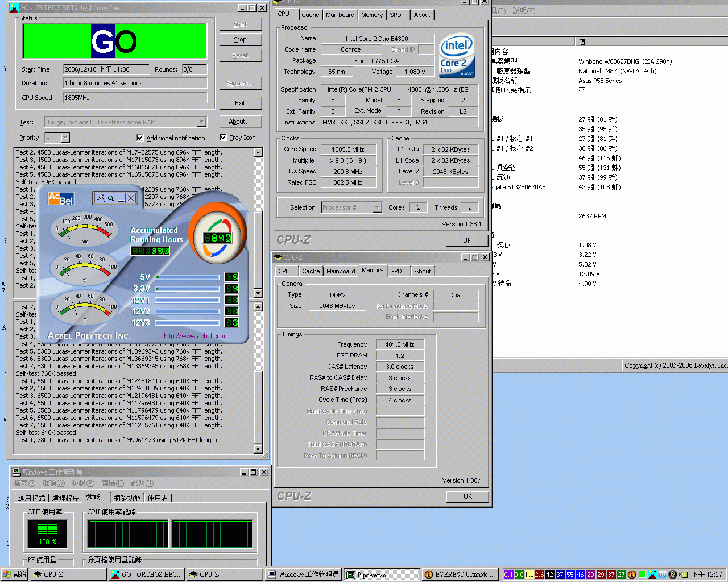Toggle the Tray Icon checkbox
This screenshot has height=582, width=728.
223,137
